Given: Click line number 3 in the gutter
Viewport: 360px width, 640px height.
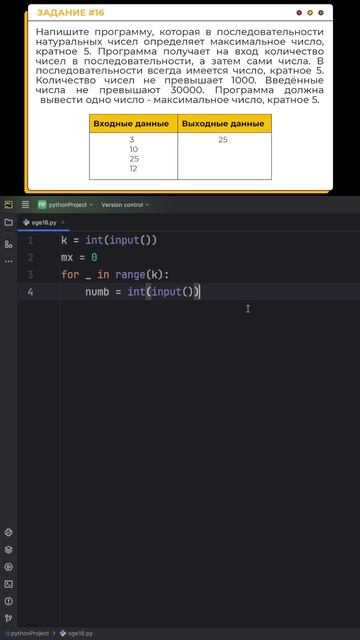Looking at the screenshot, I should point(30,275).
